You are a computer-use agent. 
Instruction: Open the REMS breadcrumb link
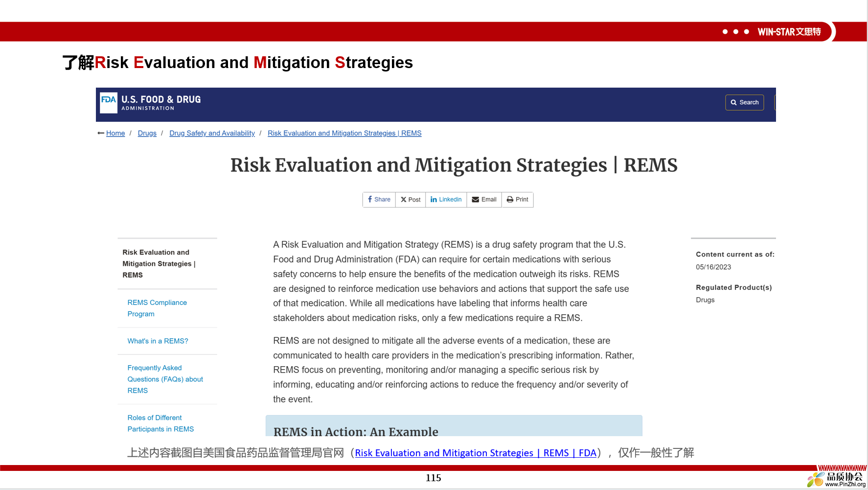click(x=344, y=133)
